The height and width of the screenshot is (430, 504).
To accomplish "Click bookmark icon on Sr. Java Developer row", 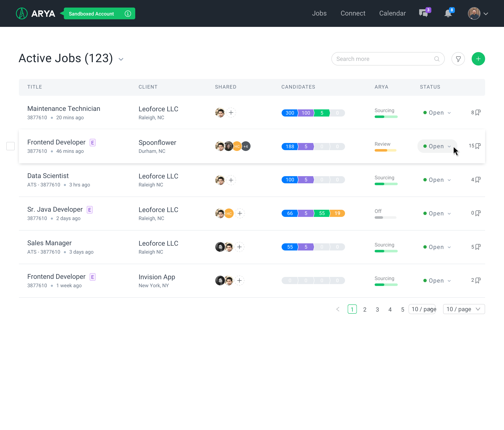I will click(x=478, y=213).
